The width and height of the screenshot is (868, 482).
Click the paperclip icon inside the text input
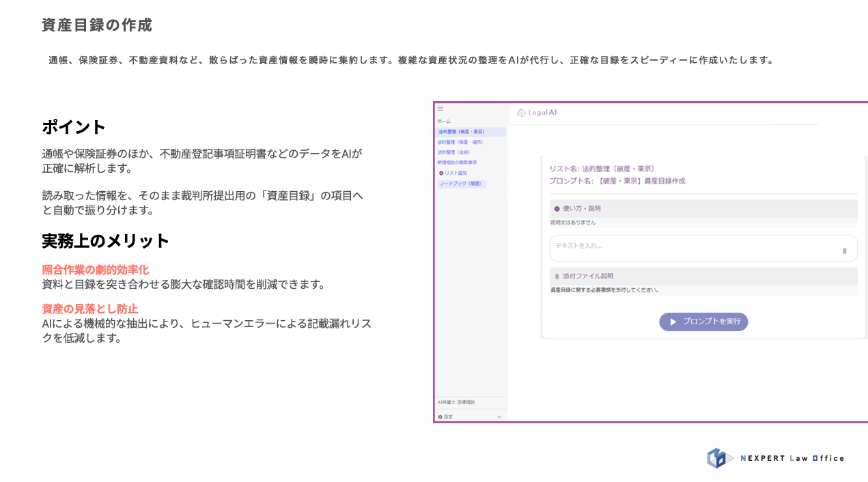(x=844, y=250)
